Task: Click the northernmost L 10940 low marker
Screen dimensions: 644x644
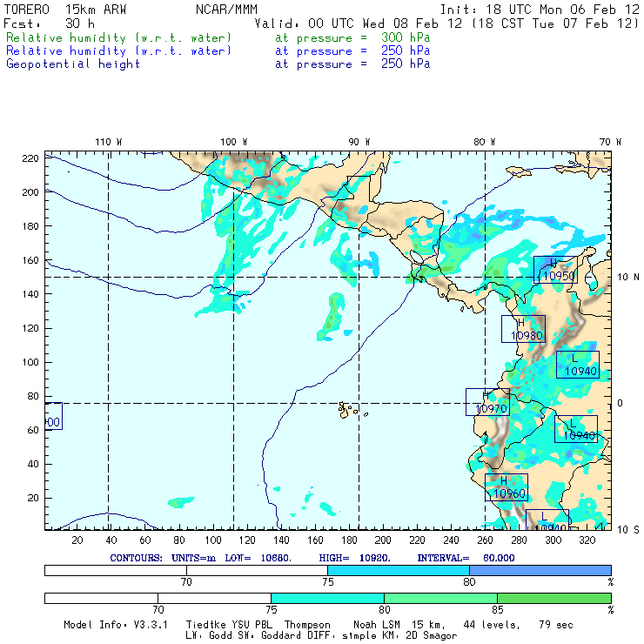Action: (577, 365)
